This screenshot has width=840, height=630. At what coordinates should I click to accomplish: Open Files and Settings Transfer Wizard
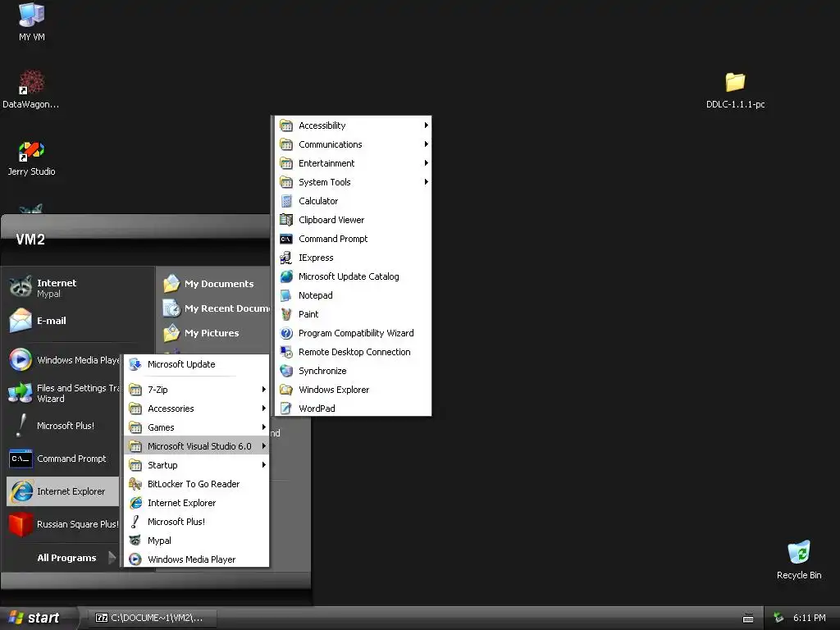[x=63, y=393]
